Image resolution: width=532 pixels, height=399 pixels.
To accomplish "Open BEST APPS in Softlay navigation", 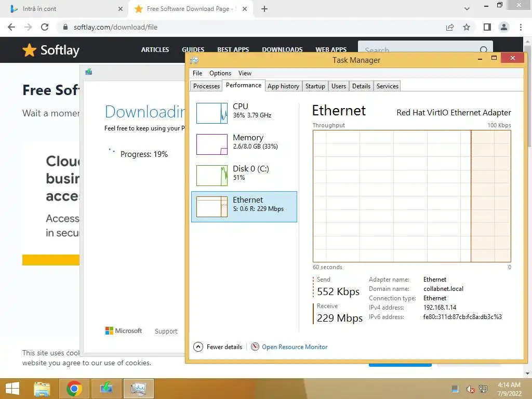I will tap(233, 49).
